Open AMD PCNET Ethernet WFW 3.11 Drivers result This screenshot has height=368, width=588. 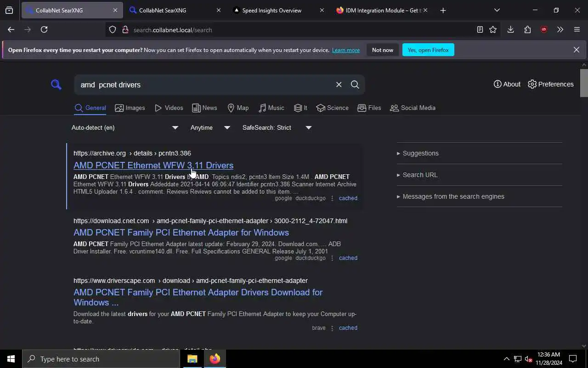[153, 165]
